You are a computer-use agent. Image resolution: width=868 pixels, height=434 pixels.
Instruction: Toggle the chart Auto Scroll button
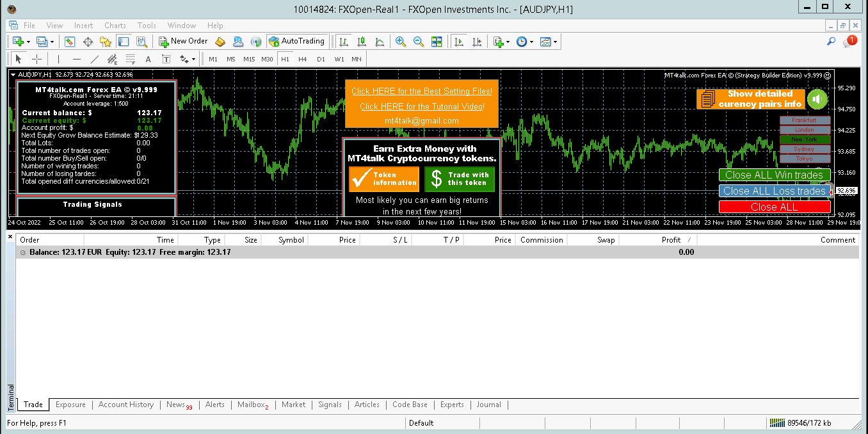point(458,42)
